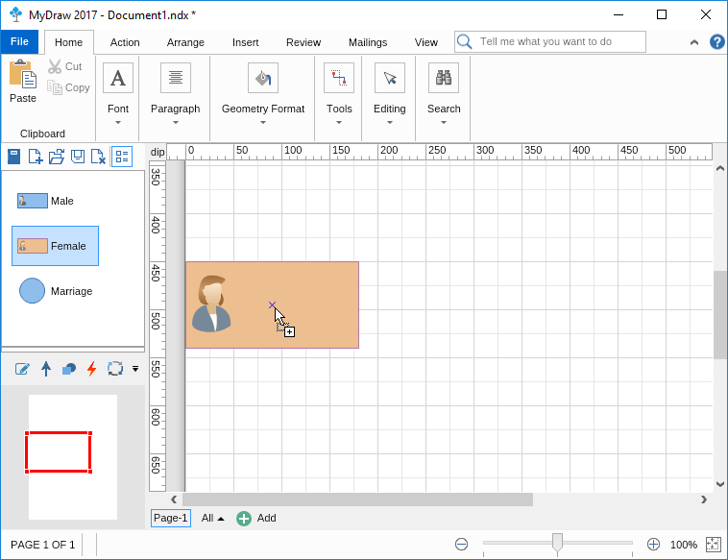Click the rotate refresh icon
Viewport: 728px width, 560px height.
click(x=115, y=369)
